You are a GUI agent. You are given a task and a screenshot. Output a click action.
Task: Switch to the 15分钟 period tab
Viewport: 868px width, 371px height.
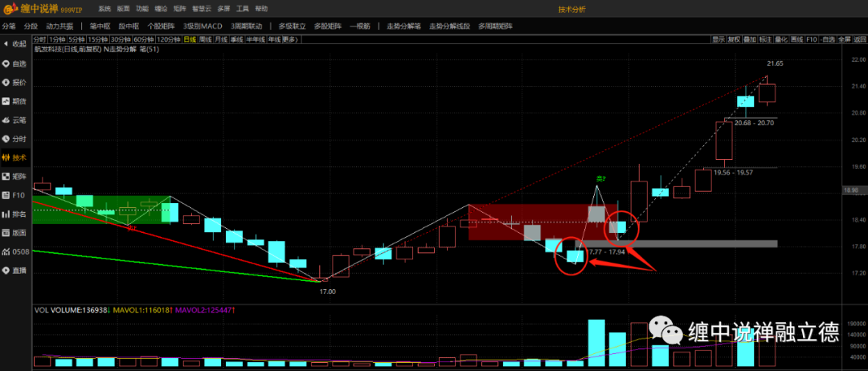coord(98,39)
